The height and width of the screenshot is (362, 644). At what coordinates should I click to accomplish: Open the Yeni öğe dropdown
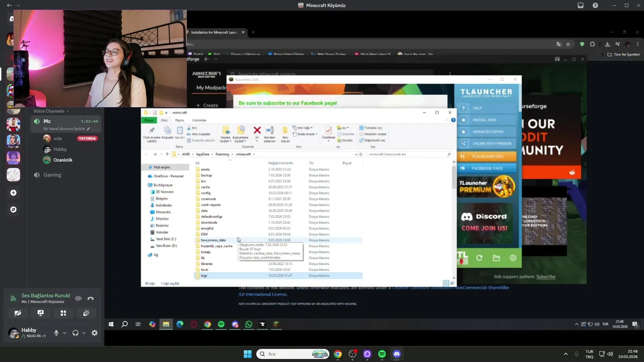(303, 128)
